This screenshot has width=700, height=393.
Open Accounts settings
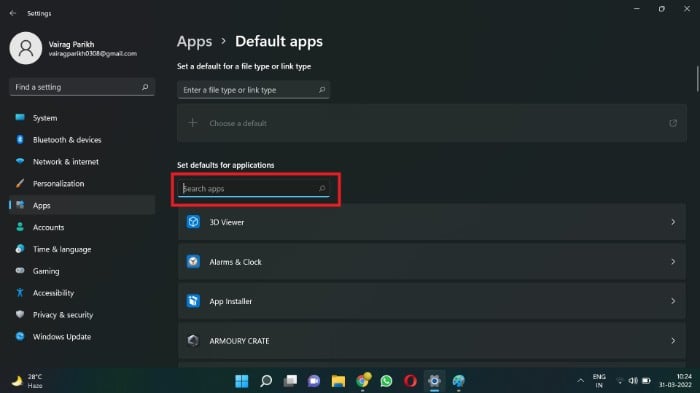82,227
